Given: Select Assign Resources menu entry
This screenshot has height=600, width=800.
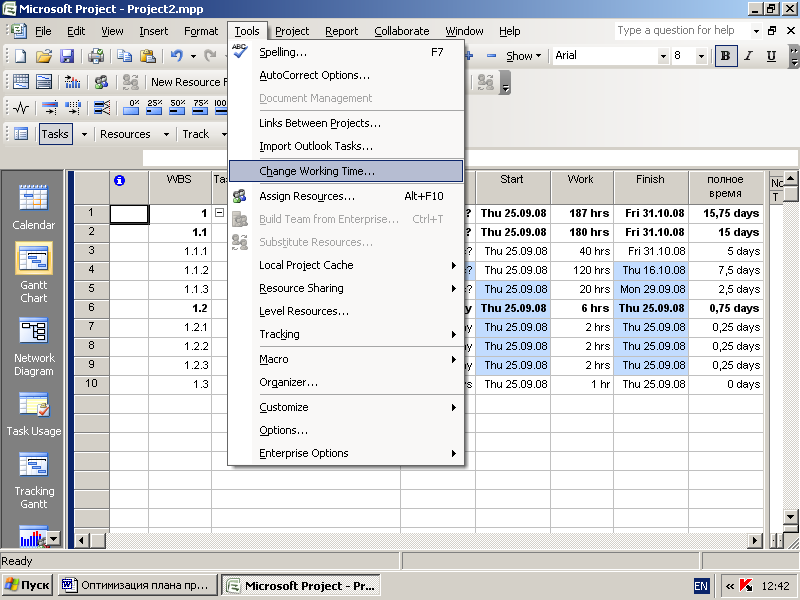Looking at the screenshot, I should [346, 196].
